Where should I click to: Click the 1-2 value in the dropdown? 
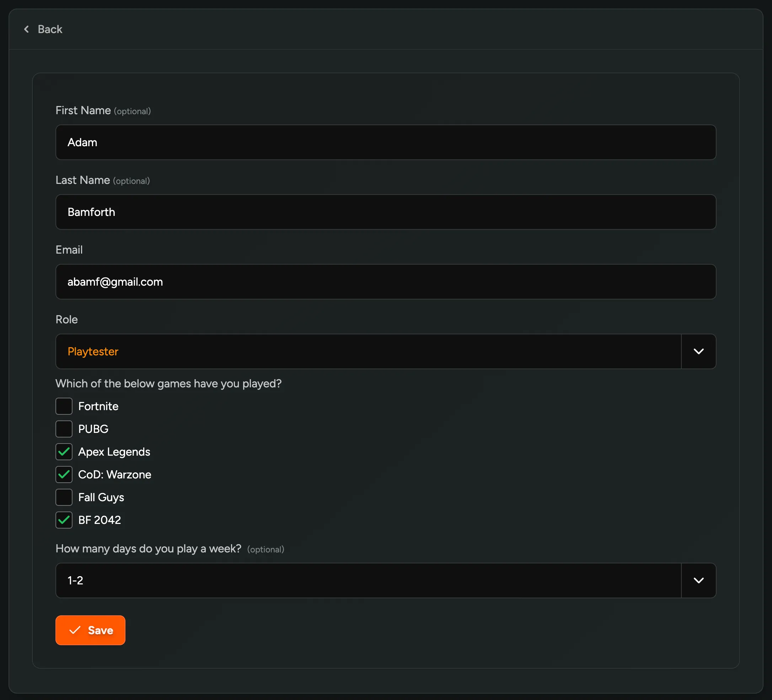(x=76, y=580)
